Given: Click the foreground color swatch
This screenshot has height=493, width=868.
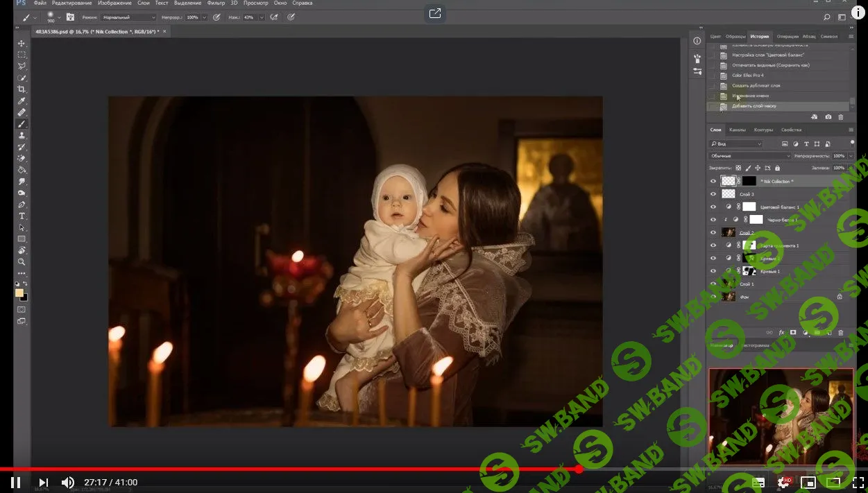Looking at the screenshot, I should (19, 293).
